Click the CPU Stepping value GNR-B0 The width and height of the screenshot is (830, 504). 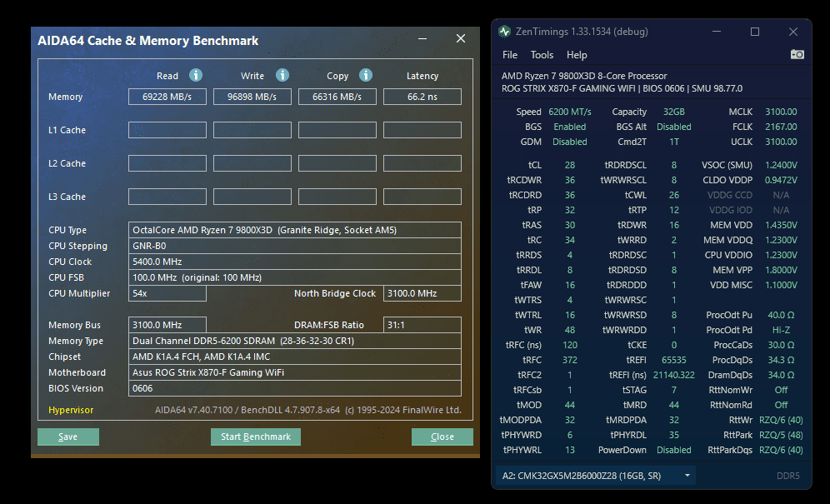[295, 247]
